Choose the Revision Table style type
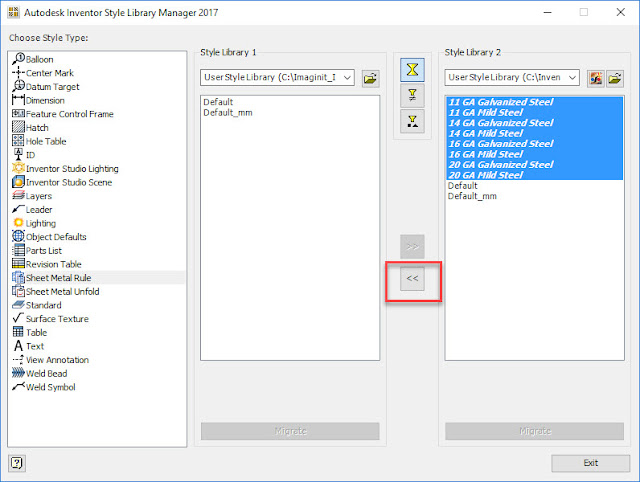 pyautogui.click(x=47, y=264)
